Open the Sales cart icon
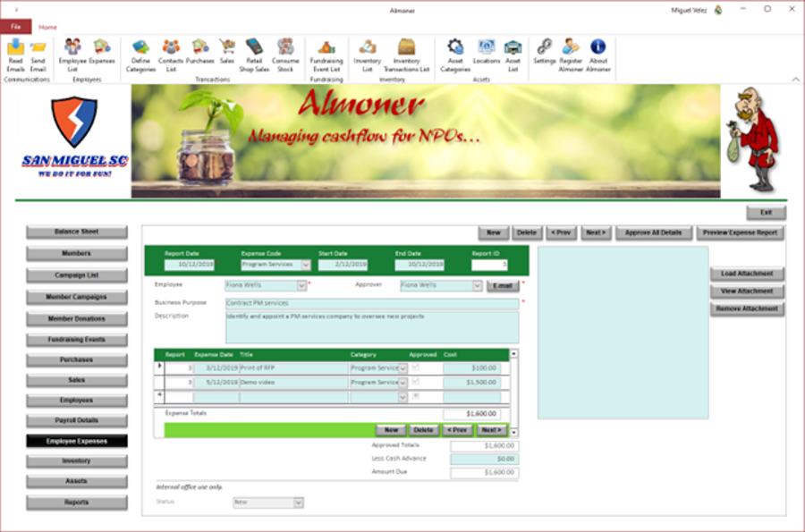This screenshot has width=805, height=532. point(227,52)
